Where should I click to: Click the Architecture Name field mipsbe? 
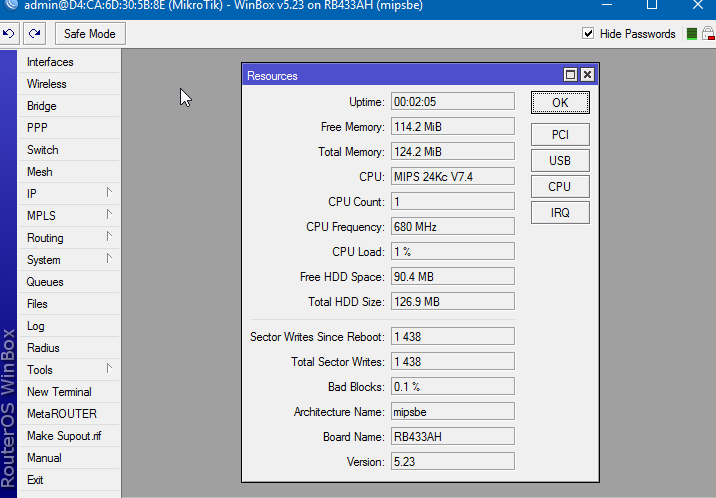[453, 411]
